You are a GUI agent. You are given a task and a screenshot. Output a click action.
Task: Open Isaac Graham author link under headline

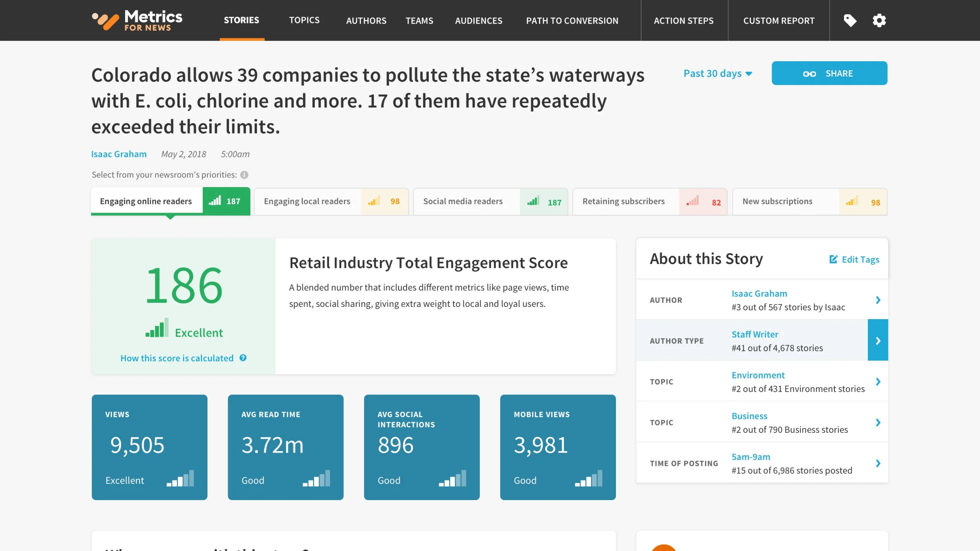tap(119, 154)
